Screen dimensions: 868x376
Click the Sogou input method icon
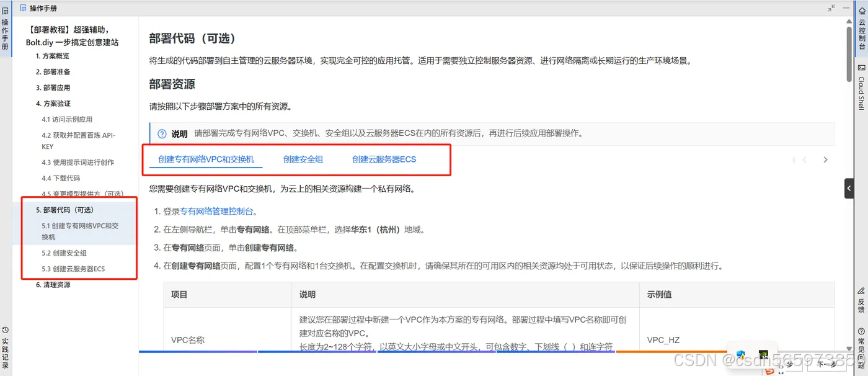point(769,370)
